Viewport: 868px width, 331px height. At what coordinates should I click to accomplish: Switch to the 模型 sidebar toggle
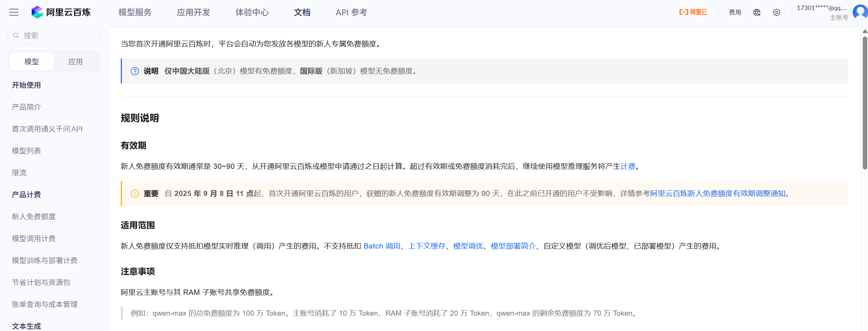coord(32,62)
